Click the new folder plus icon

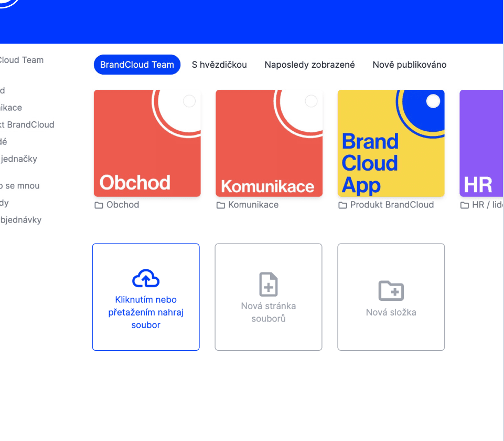click(391, 290)
